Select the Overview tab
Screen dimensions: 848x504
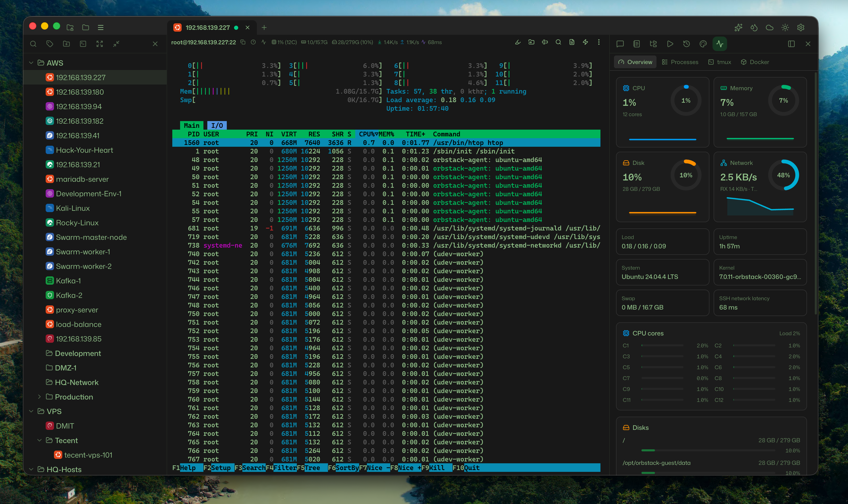tap(635, 62)
